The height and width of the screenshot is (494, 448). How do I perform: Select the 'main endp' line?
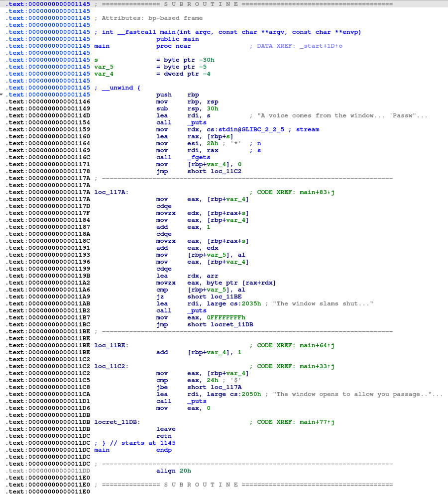point(132,450)
